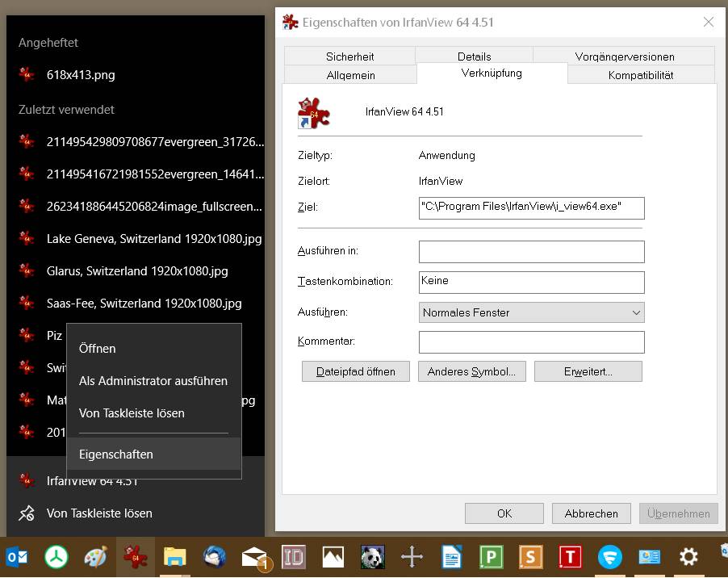The image size is (728, 578).
Task: Open pinned file 618x413.png from jump list
Action: click(x=81, y=75)
